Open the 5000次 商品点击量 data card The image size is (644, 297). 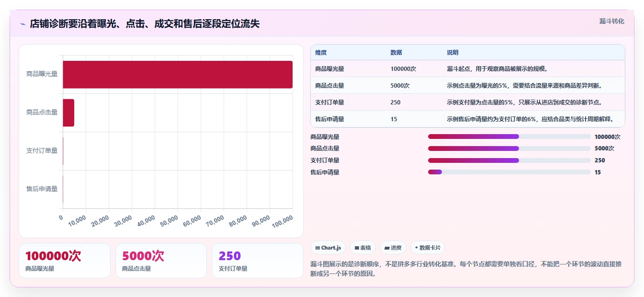pyautogui.click(x=161, y=261)
